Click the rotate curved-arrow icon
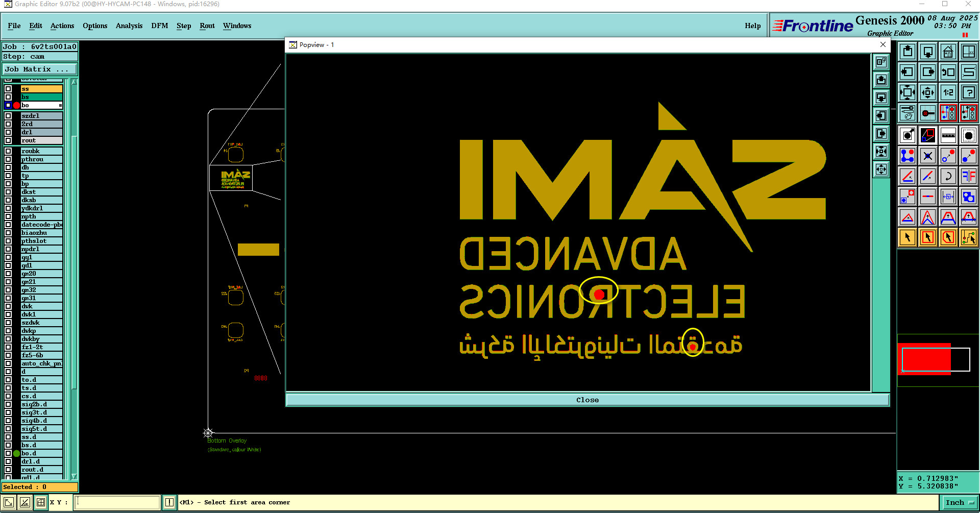Screen dimensions: 980x513 (x=948, y=176)
